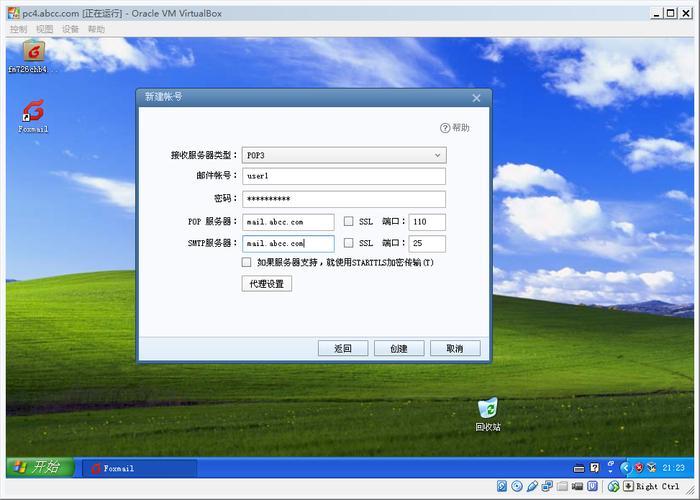700x500 pixels.
Task: Click the 代理设置 proxy settings button
Action: (267, 284)
